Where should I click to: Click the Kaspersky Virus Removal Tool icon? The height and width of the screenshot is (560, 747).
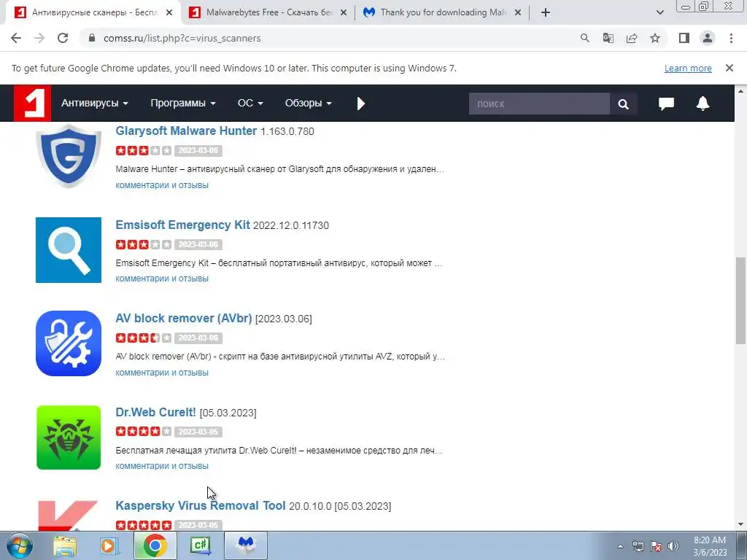pyautogui.click(x=69, y=515)
